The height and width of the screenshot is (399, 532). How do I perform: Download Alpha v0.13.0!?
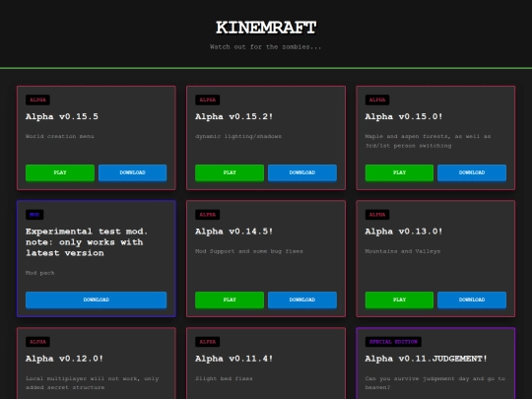[x=472, y=299]
